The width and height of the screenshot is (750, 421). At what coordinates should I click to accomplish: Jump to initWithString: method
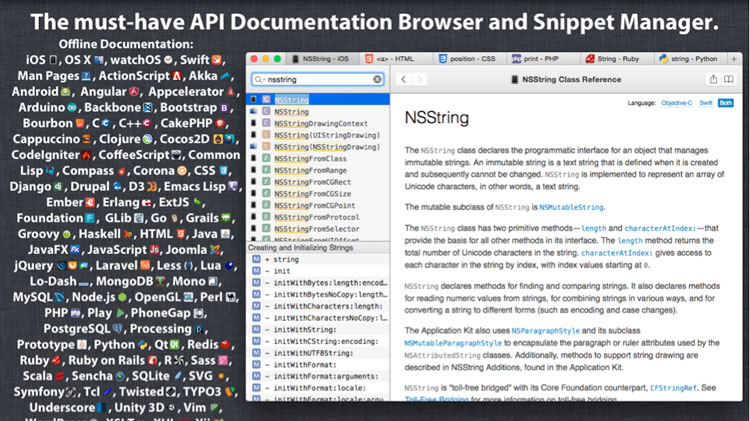[318, 330]
